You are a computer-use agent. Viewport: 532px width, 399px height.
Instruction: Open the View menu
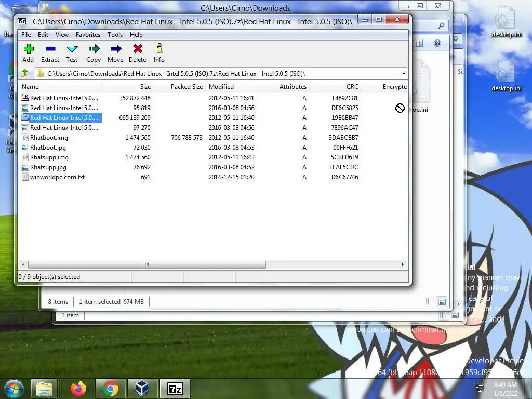click(62, 35)
